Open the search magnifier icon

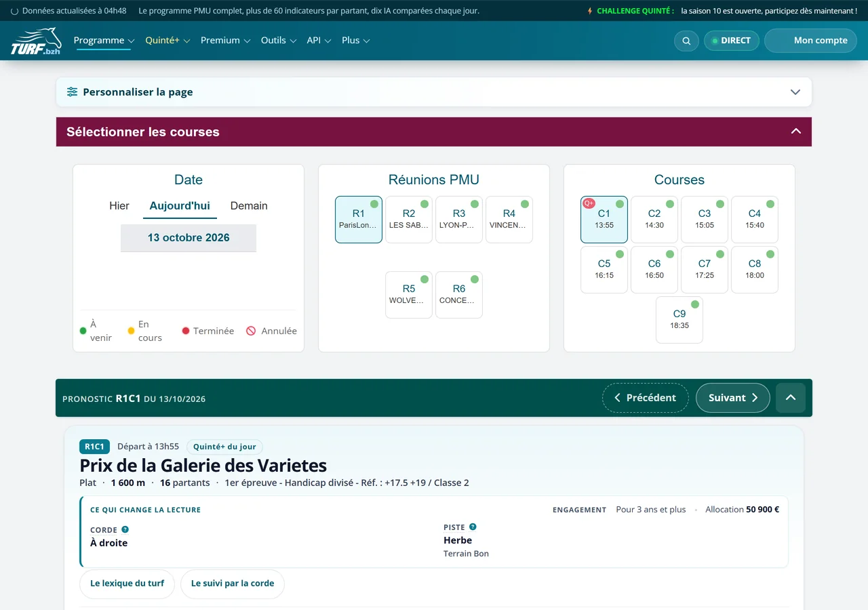pyautogui.click(x=686, y=41)
